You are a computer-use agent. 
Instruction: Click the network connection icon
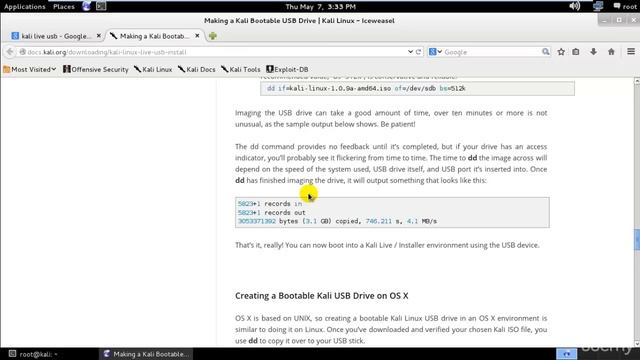tap(598, 6)
